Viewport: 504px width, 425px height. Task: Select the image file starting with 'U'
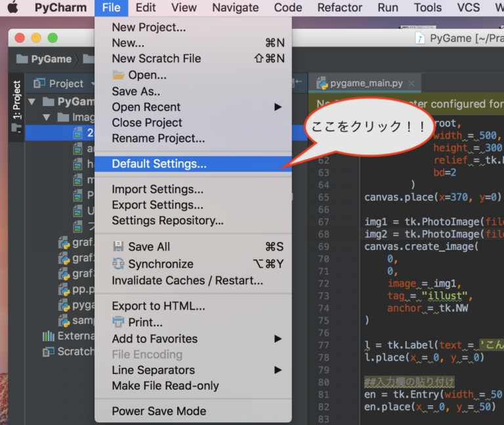[83, 211]
